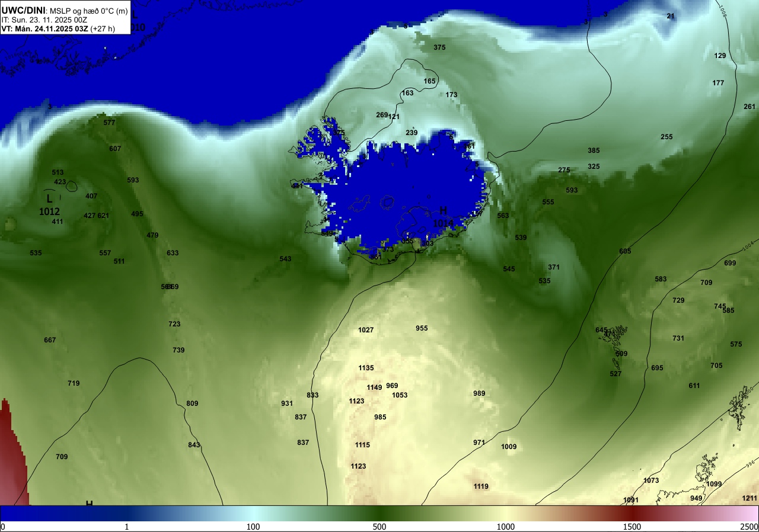Viewport: 759px width, 532px height.
Task: Click the 479 height value
Action: (152, 235)
